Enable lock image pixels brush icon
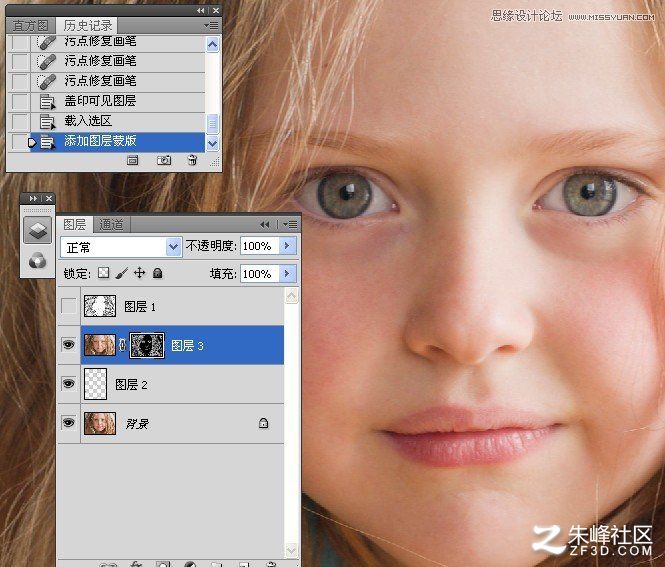This screenshot has width=665, height=567. click(x=121, y=273)
